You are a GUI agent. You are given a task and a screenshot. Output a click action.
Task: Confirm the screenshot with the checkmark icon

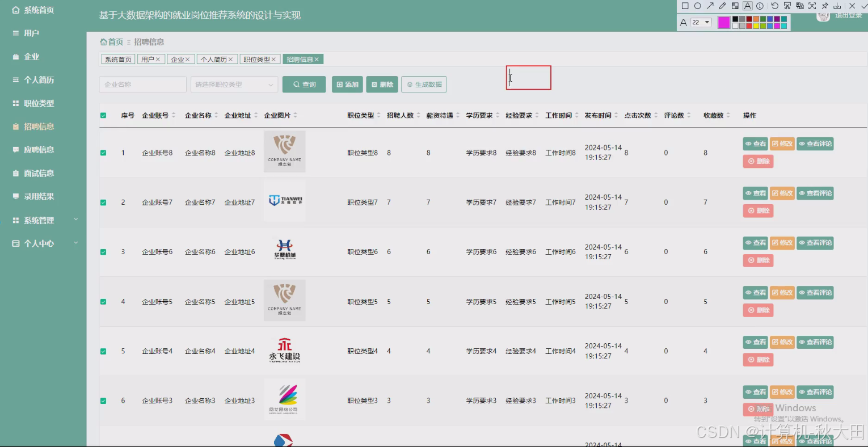tap(863, 6)
